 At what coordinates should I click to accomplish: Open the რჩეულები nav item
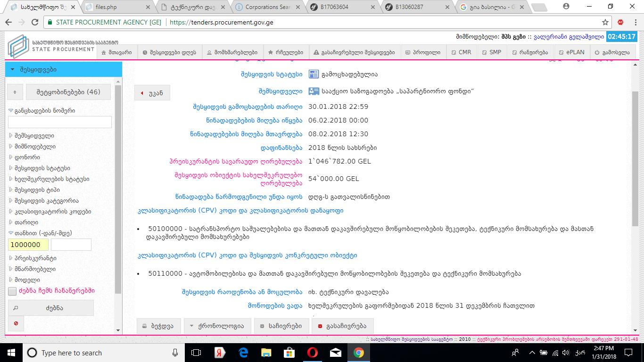(286, 52)
